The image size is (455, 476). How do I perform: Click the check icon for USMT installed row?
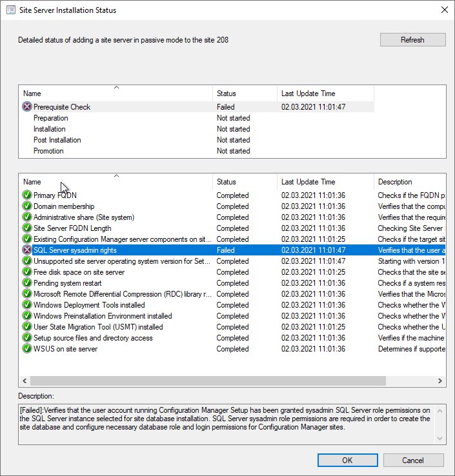point(27,326)
